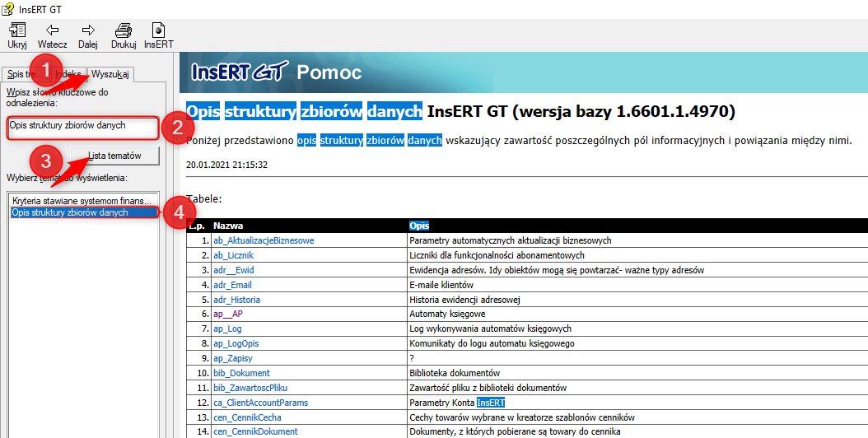Open the visited ap__AP link
Viewport: 868px width, 438px height.
tap(228, 314)
